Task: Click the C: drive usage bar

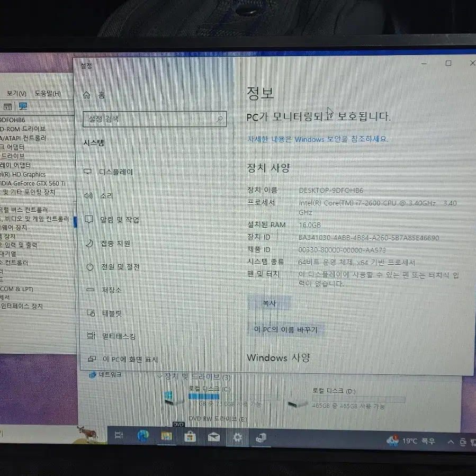Action: pos(233,397)
